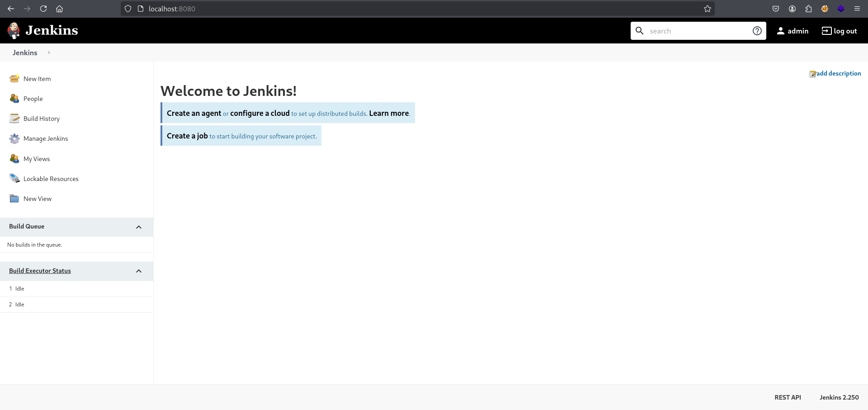Collapse the Build Queue panel

139,227
